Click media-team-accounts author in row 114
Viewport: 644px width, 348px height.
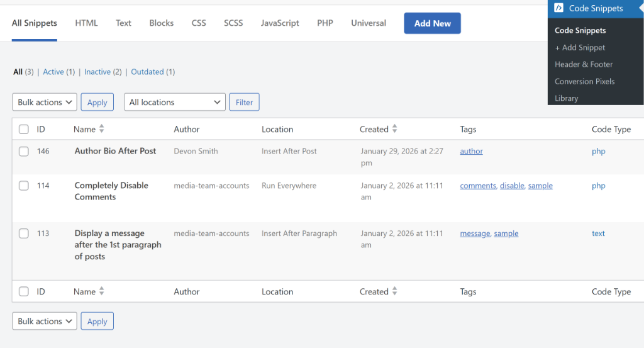pyautogui.click(x=211, y=186)
